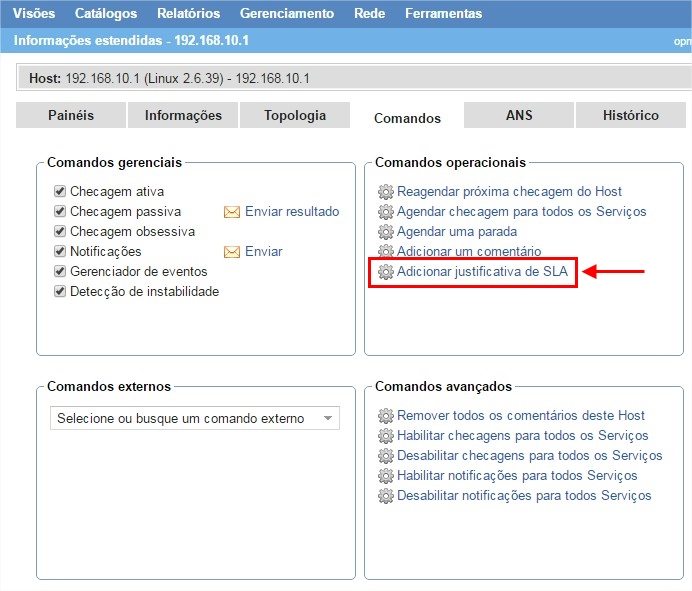
Task: Click gear icon beside Reagendar próxima checagem
Action: click(385, 192)
